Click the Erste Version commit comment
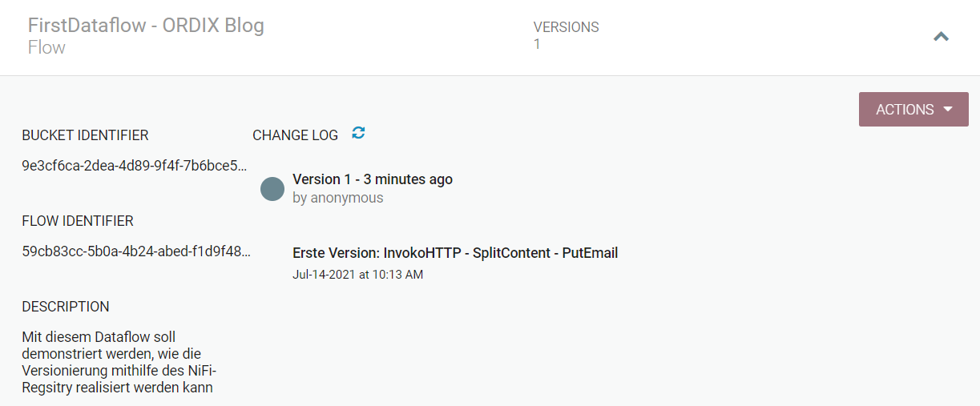The height and width of the screenshot is (406, 980). click(x=455, y=253)
